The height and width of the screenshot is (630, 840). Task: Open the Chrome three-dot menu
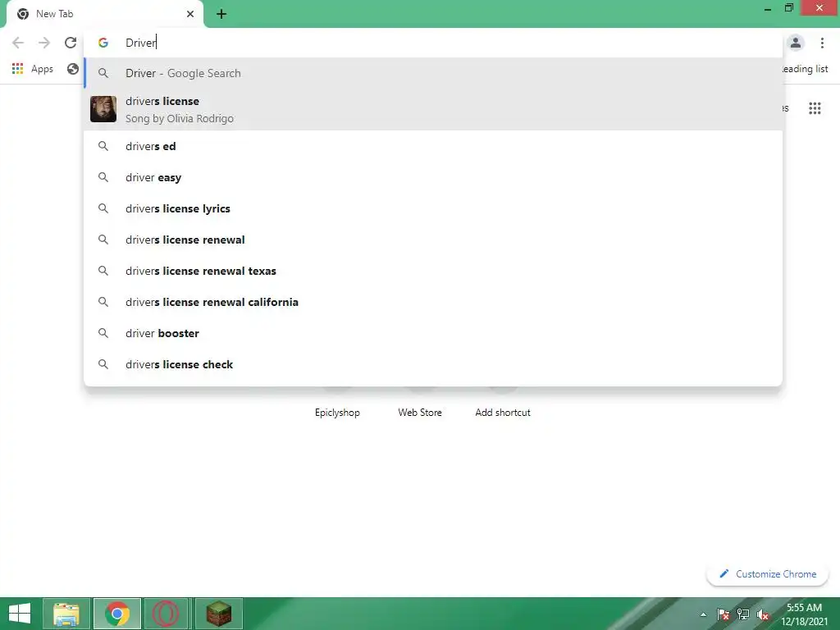point(822,43)
